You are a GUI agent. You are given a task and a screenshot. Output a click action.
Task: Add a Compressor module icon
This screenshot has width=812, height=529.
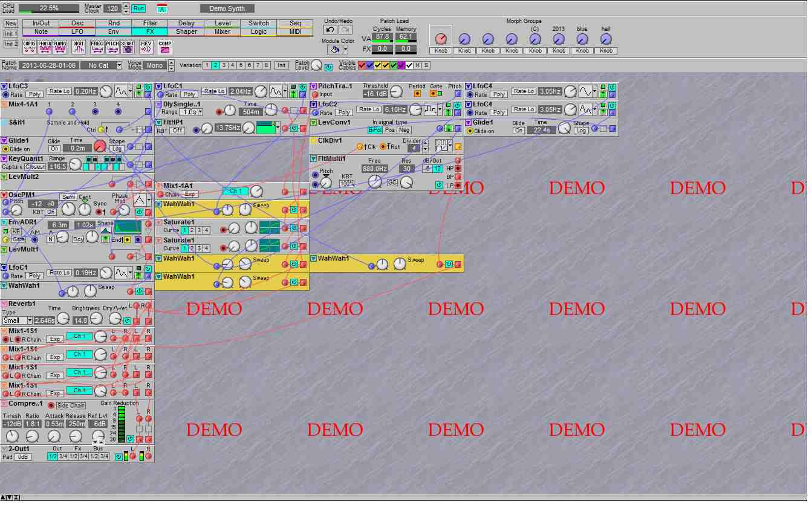tap(164, 46)
